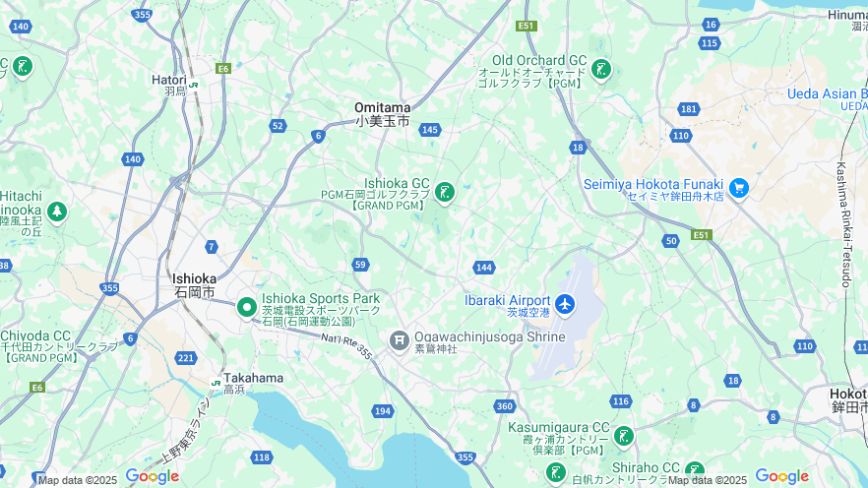Click the route 144 road shield
The image size is (868, 488).
click(484, 268)
